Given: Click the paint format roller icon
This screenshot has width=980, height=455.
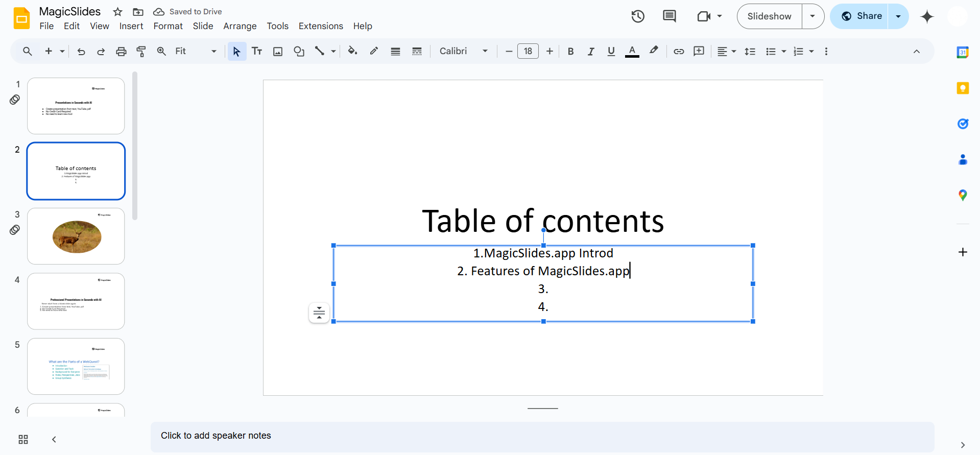Looking at the screenshot, I should 141,51.
